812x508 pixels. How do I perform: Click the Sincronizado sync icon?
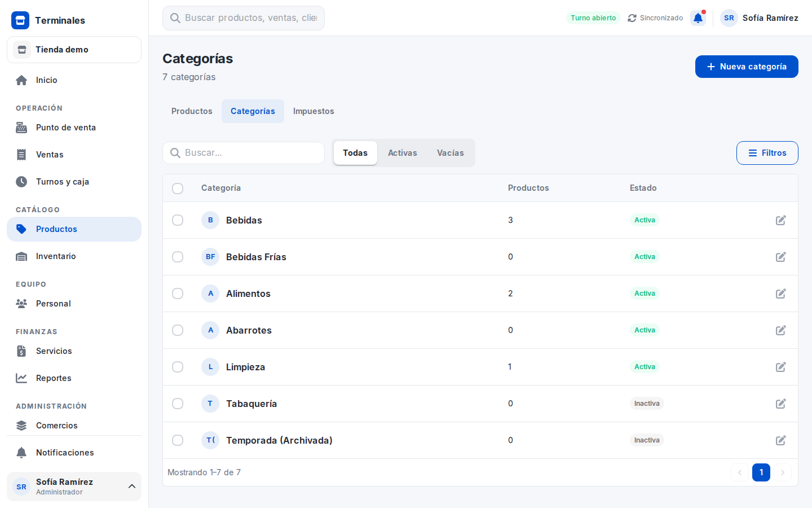click(632, 18)
